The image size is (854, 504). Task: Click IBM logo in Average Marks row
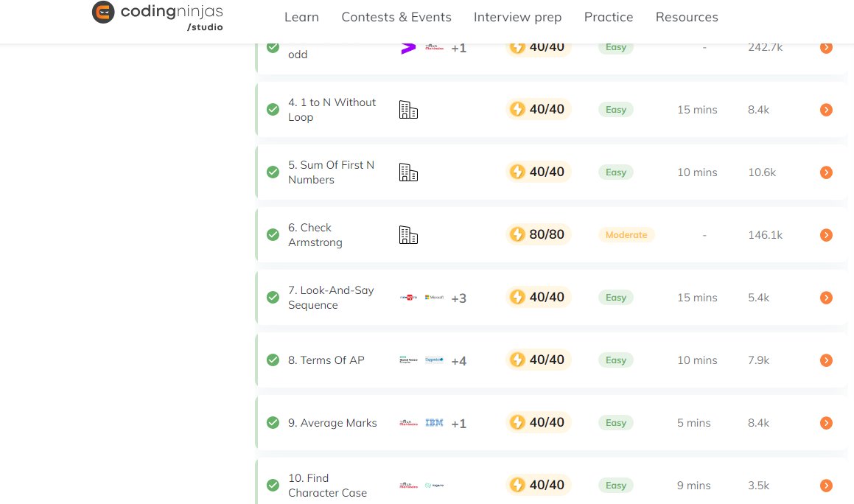(434, 423)
